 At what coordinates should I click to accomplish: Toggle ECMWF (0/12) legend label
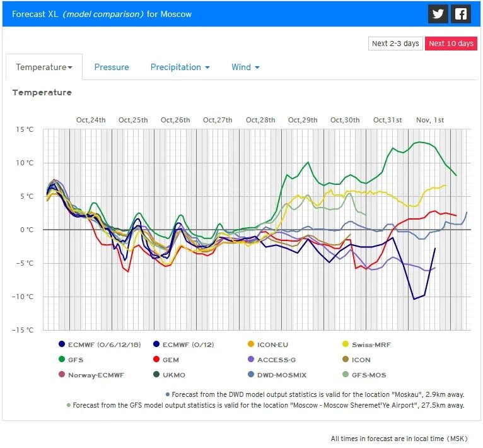(188, 345)
